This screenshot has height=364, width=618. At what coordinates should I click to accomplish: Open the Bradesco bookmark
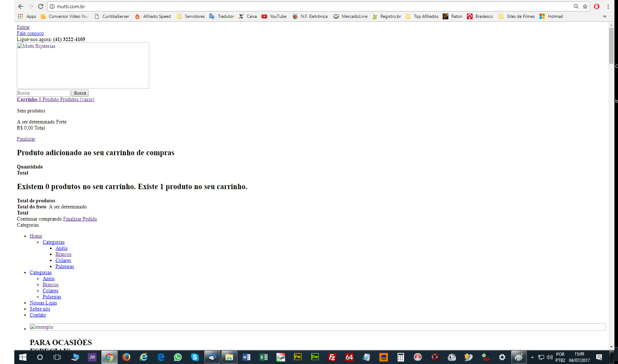(480, 16)
